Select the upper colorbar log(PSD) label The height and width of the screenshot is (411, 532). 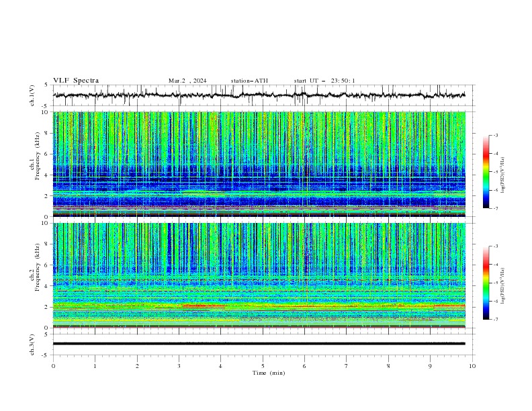point(502,175)
